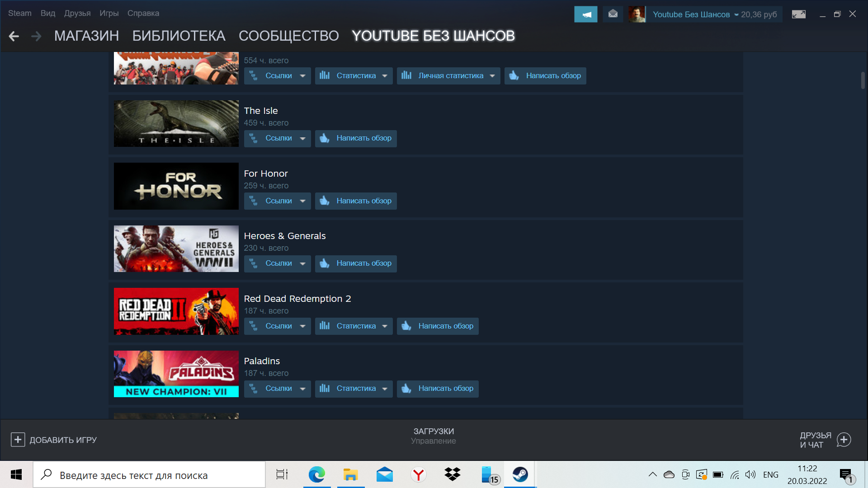The image size is (868, 488).
Task: Open Yandex Browser from the taskbar
Action: (418, 474)
